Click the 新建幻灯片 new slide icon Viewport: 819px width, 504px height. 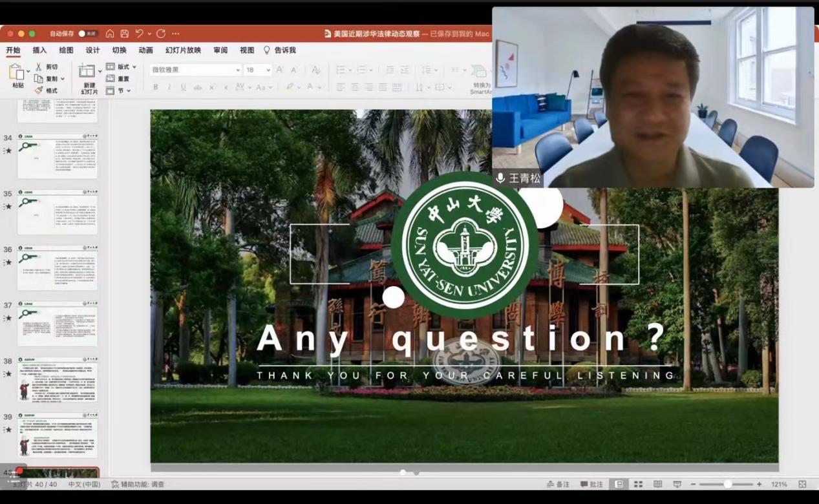[87, 71]
